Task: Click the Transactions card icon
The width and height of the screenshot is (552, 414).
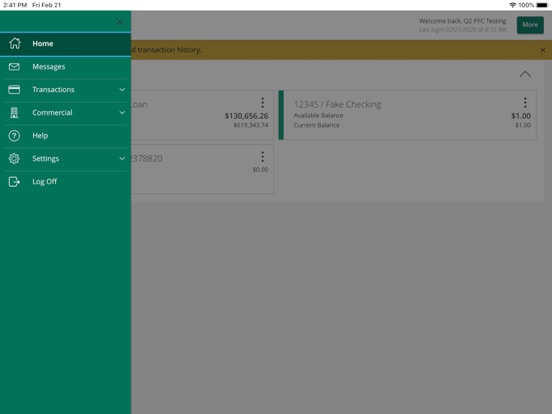Action: 14,89
